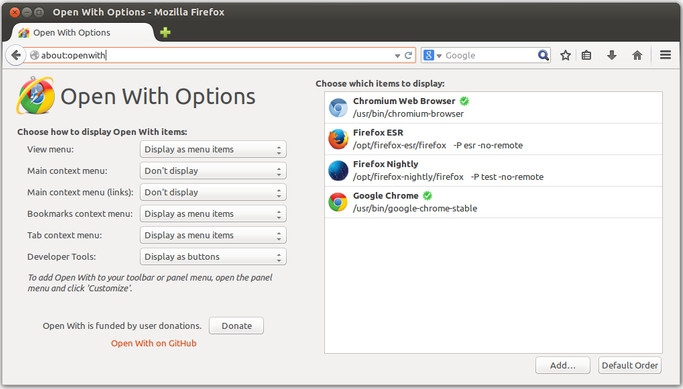Click the search engine selector arrow
This screenshot has height=389, width=683.
(439, 56)
